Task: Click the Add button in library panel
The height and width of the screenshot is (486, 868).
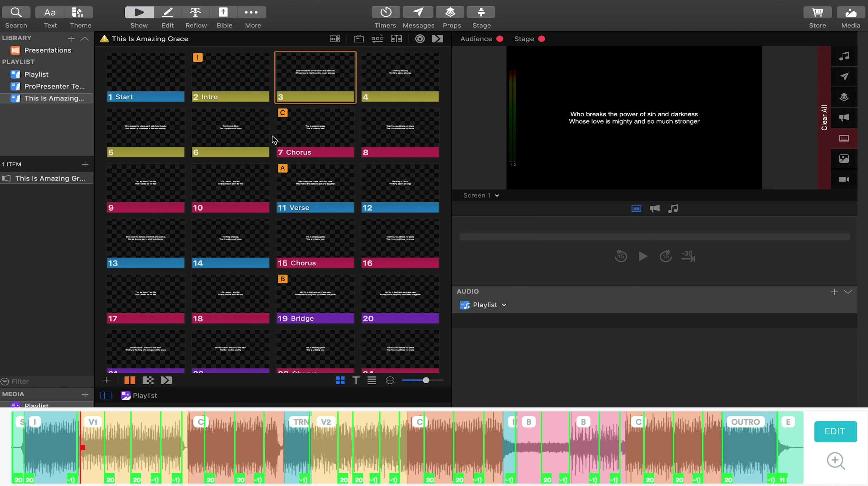Action: pyautogui.click(x=71, y=38)
